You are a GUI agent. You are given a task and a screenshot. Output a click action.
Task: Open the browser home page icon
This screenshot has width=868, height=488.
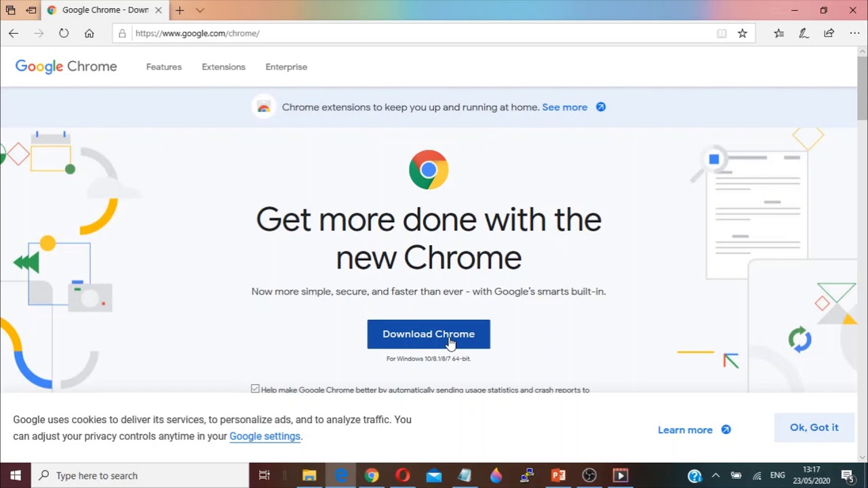tap(89, 33)
